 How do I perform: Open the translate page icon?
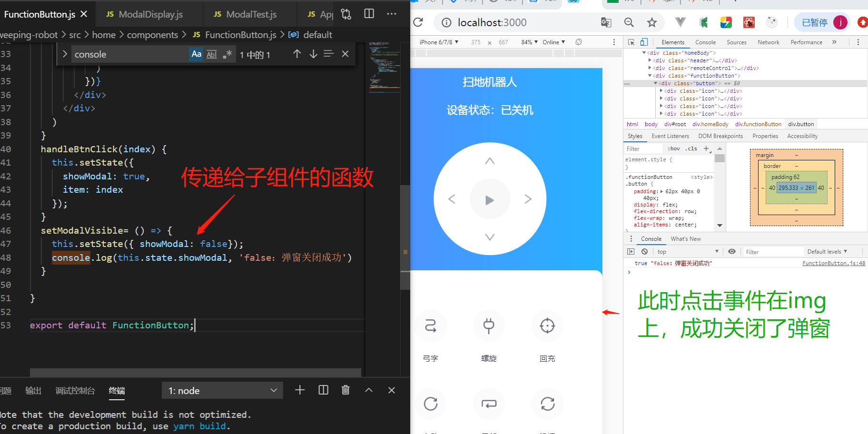pyautogui.click(x=606, y=22)
